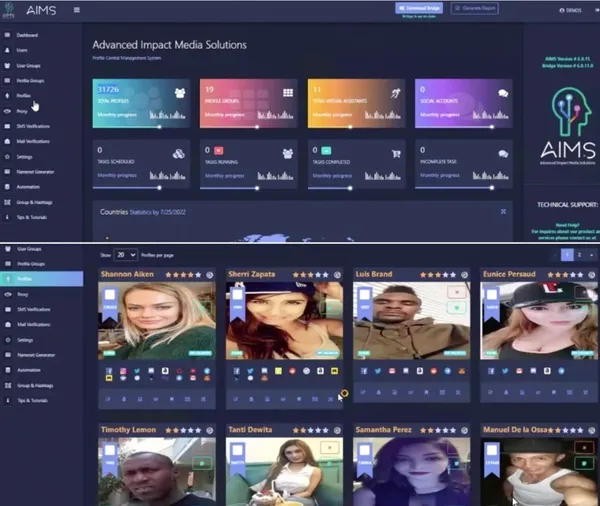Click the Download Bridge button
The width and height of the screenshot is (600, 506).
pos(419,8)
